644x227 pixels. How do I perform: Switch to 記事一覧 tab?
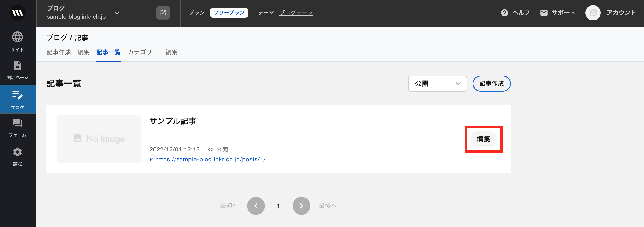(109, 52)
